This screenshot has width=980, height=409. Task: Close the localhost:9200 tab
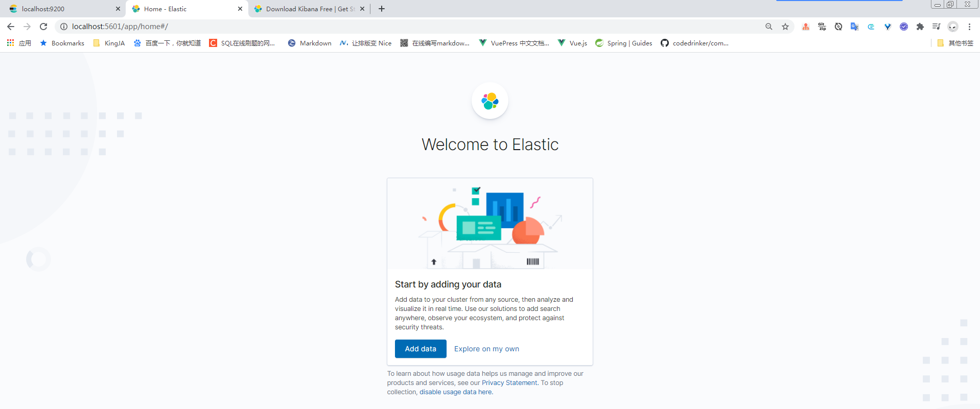click(x=118, y=9)
